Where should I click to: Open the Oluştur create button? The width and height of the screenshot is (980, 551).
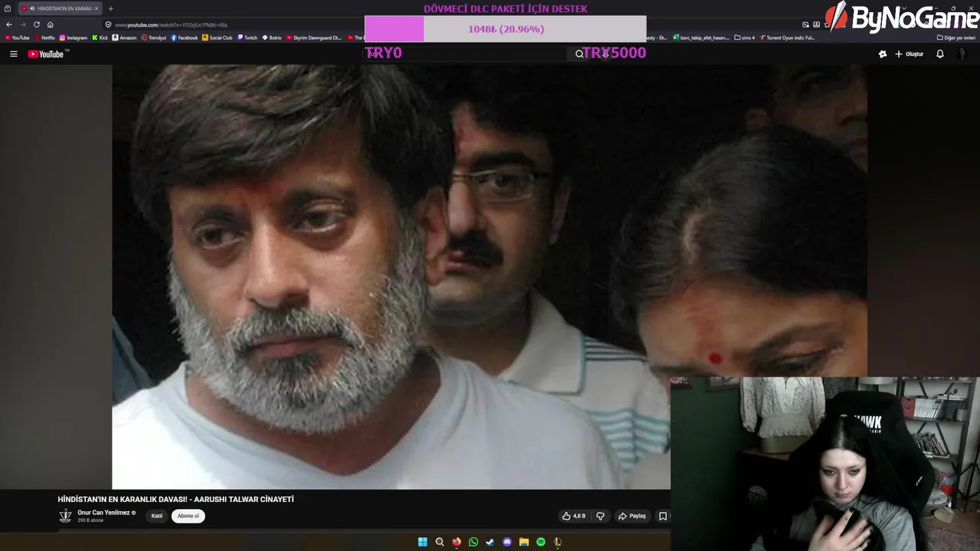pos(909,54)
